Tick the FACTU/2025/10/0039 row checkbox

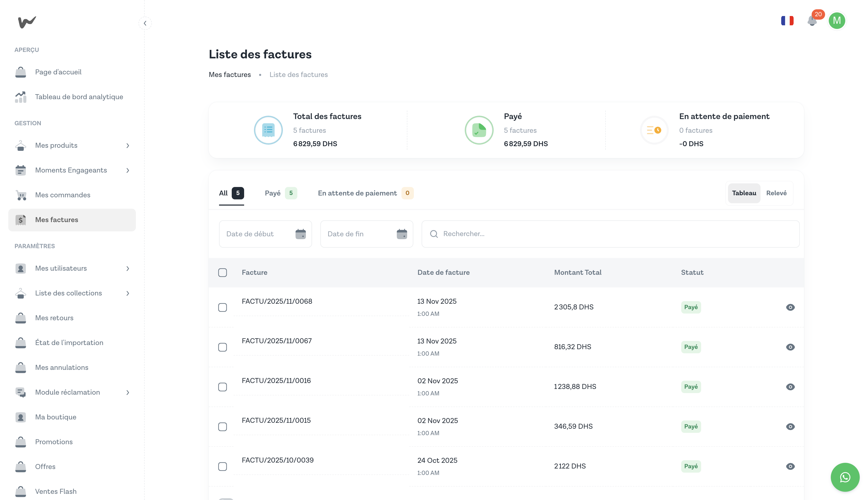coord(223,466)
